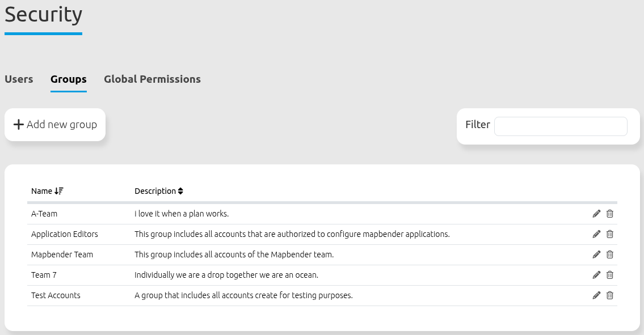Delete the Team 7 group
Image resolution: width=644 pixels, height=335 pixels.
pos(610,275)
